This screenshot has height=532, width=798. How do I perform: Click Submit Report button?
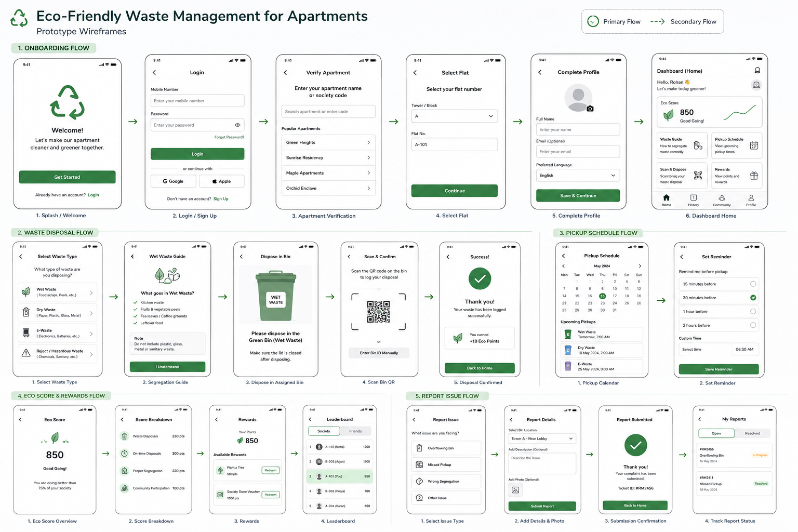pos(542,506)
